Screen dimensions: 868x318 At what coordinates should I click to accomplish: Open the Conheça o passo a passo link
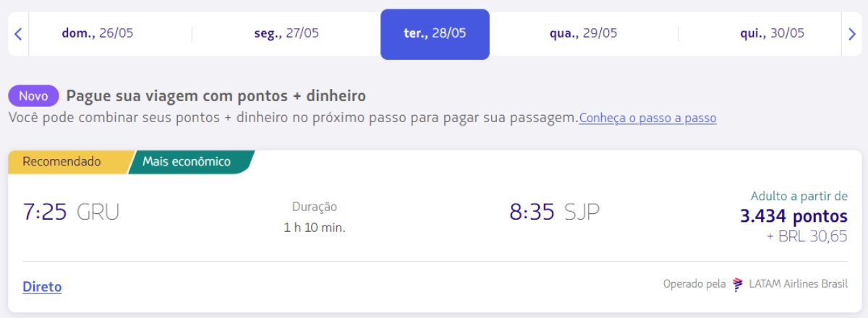click(647, 118)
